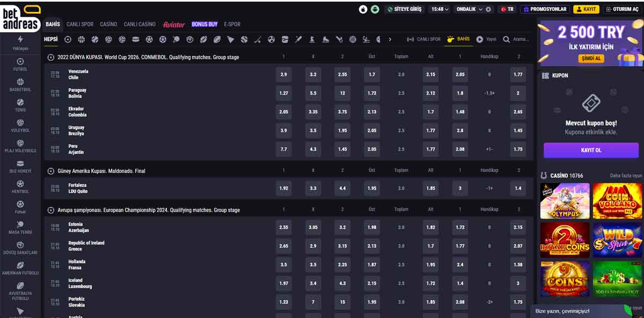
Task: Toggle BAHİS view mode in filter bar
Action: (458, 39)
